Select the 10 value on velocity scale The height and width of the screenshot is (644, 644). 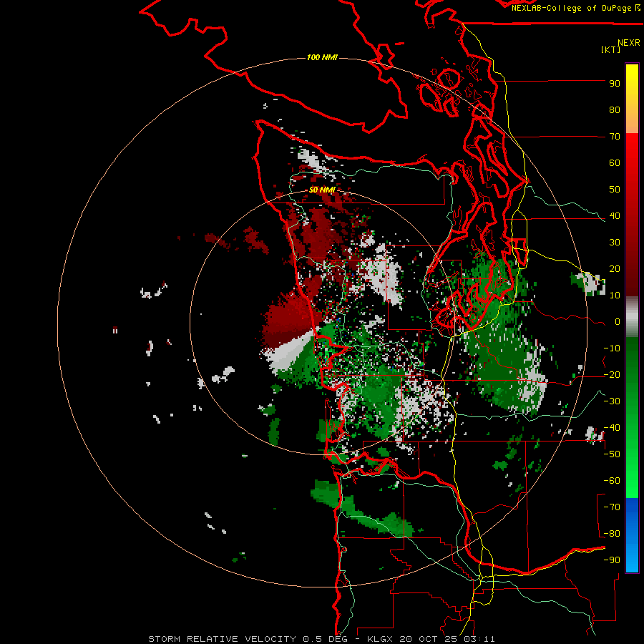click(615, 296)
